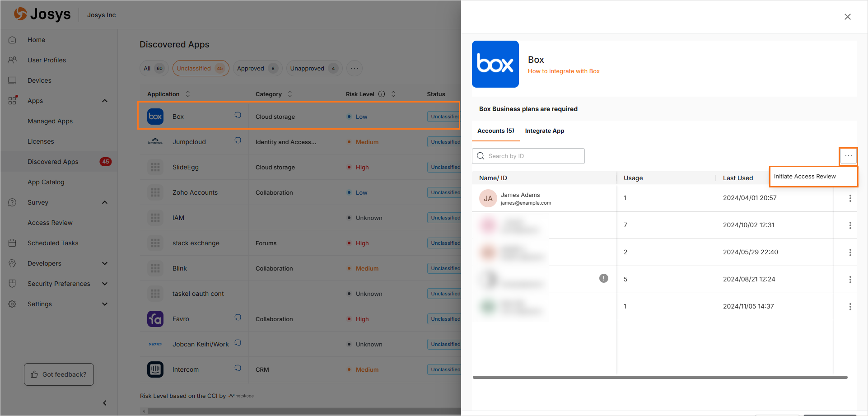Image resolution: width=868 pixels, height=416 pixels.
Task: Select Discovered Apps in the sidebar
Action: point(53,162)
